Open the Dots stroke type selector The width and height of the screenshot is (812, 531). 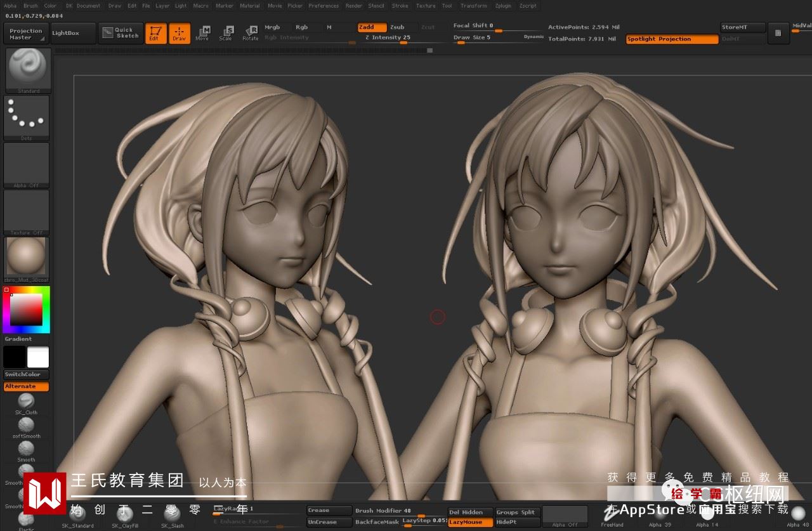point(27,118)
